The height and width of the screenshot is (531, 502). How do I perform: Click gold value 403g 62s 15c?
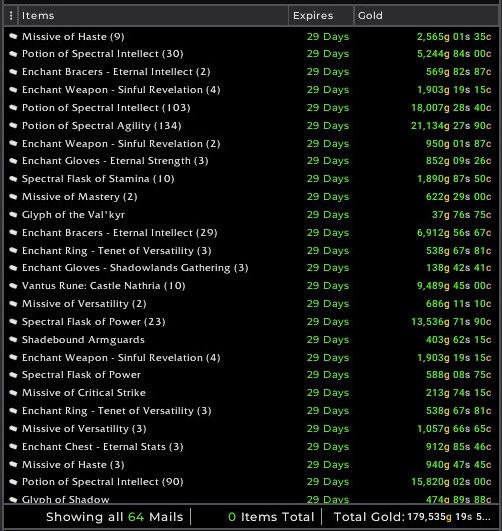point(459,340)
